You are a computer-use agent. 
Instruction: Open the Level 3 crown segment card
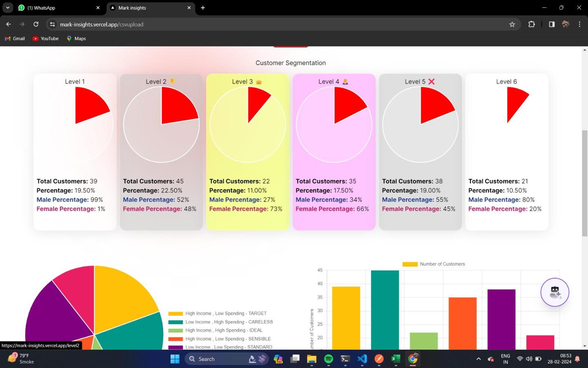248,152
